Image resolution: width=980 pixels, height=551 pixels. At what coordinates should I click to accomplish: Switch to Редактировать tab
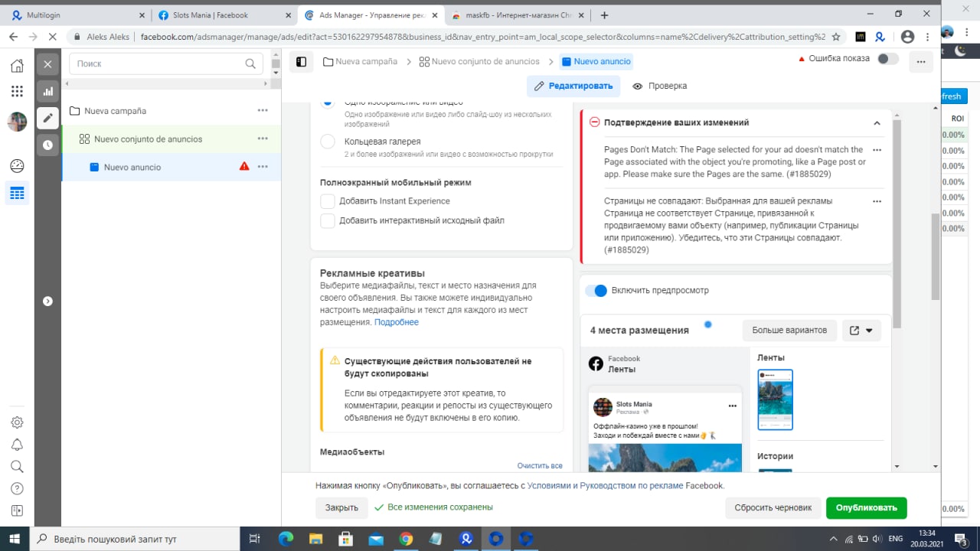(573, 86)
